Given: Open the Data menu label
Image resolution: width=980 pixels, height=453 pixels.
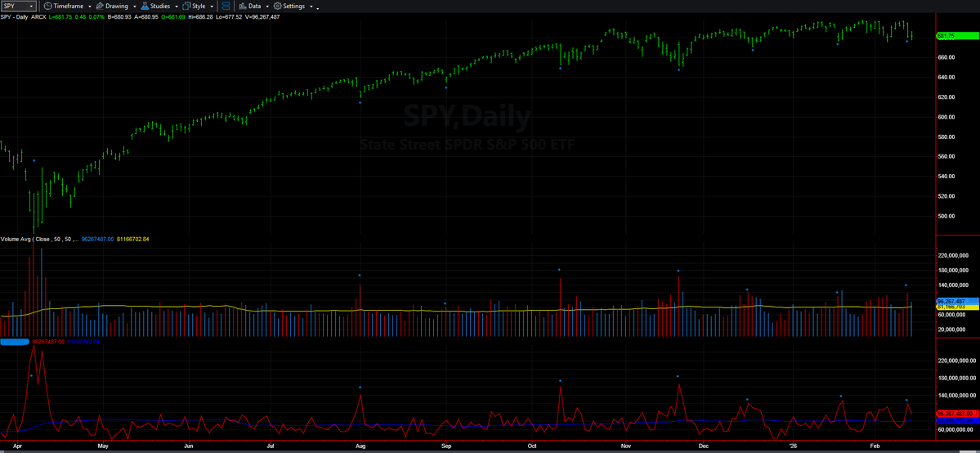Looking at the screenshot, I should click(x=254, y=6).
